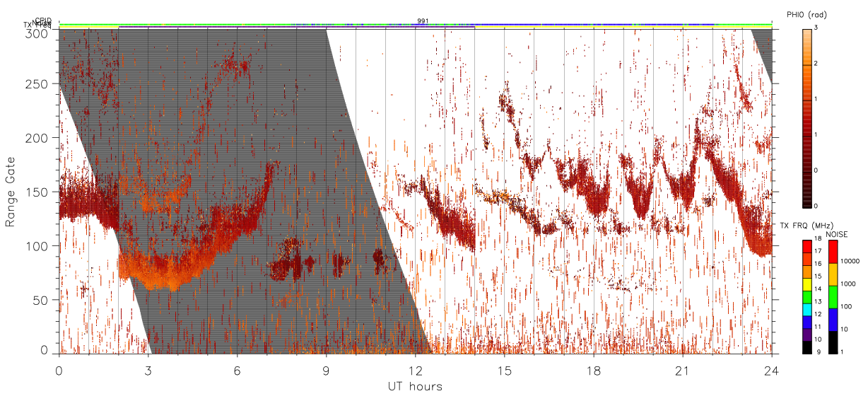Select the orange-red 16–17 MHz TX FRQ swatch
Viewport: 868px width, 401px height.
[807, 260]
